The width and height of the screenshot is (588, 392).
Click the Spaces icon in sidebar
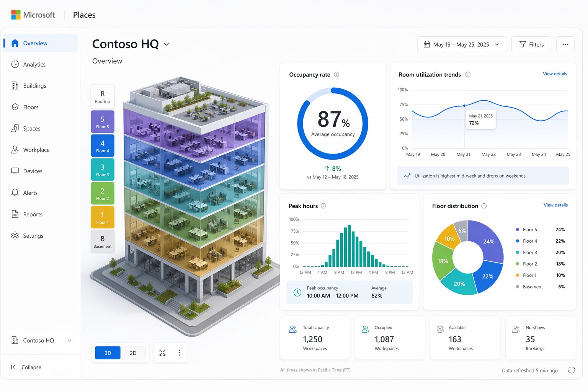click(15, 128)
